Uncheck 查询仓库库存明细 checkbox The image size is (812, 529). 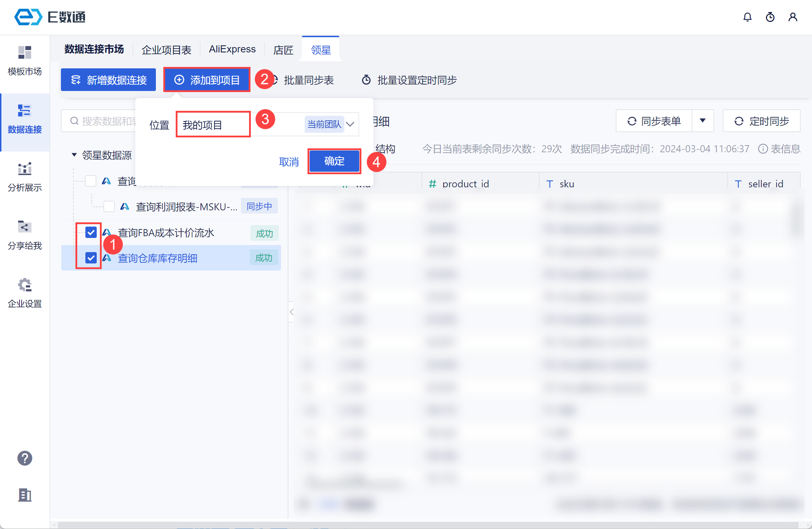tap(91, 258)
